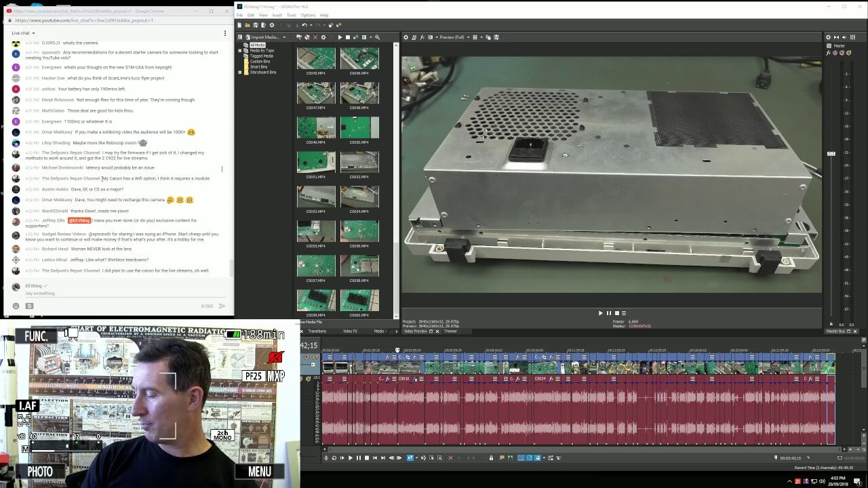Toggle Lock Envelopes to Events padlock icon

491,457
